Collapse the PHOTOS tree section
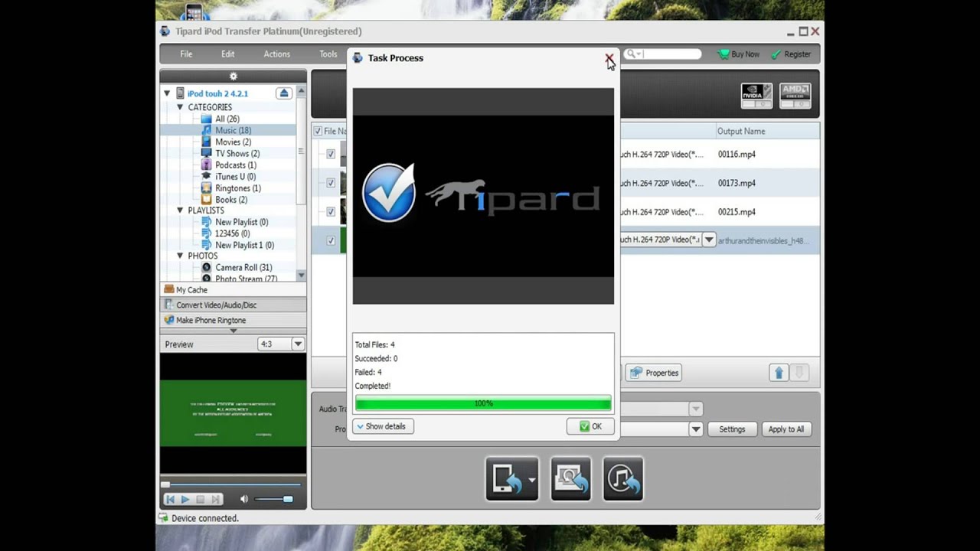Screen dimensions: 980x551 [180, 256]
